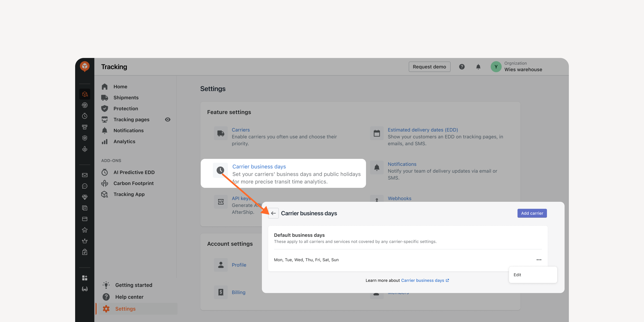Click the Billing receipt icon

tap(220, 292)
